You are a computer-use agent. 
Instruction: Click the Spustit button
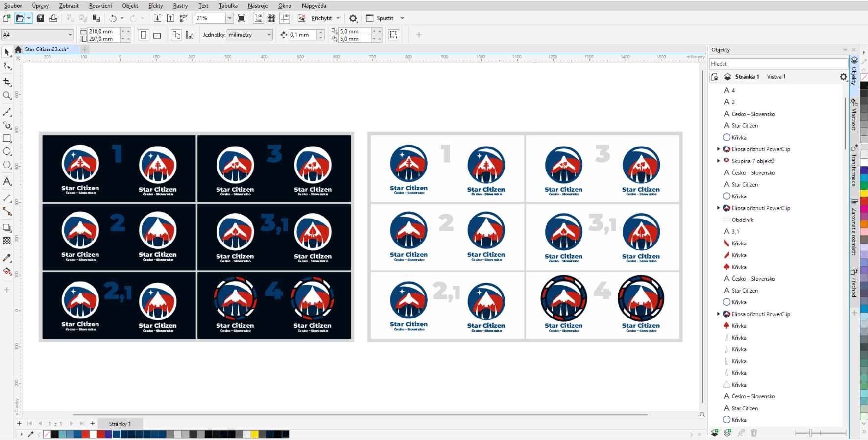point(380,18)
